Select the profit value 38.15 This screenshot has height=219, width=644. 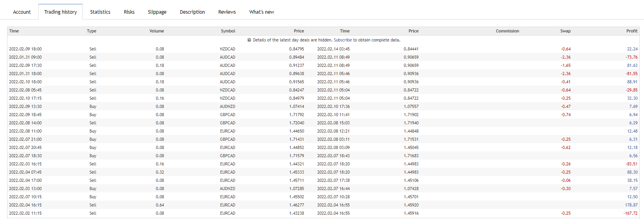[632, 180]
